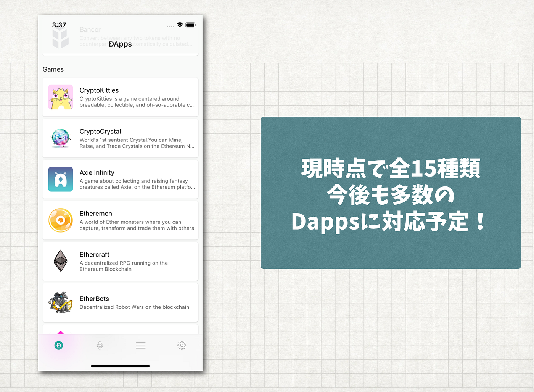This screenshot has height=392, width=534.
Task: Open the CryptoCrystal crystal ball icon
Action: [x=61, y=138]
